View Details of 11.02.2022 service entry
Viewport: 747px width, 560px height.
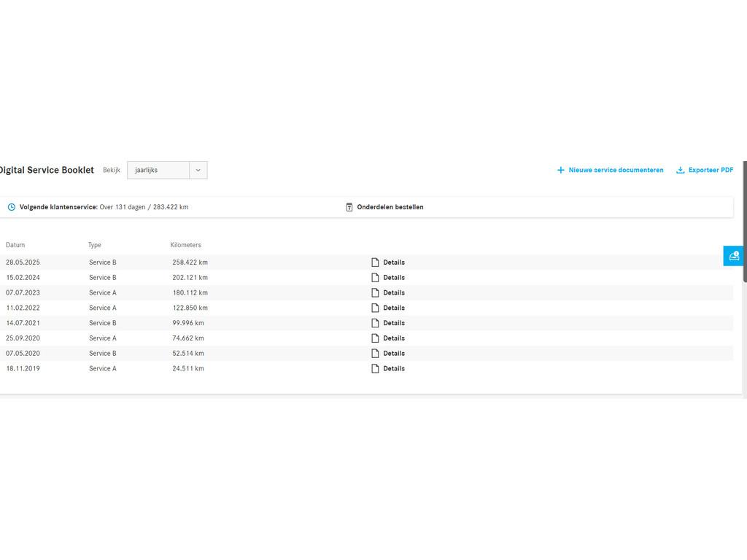tap(394, 308)
